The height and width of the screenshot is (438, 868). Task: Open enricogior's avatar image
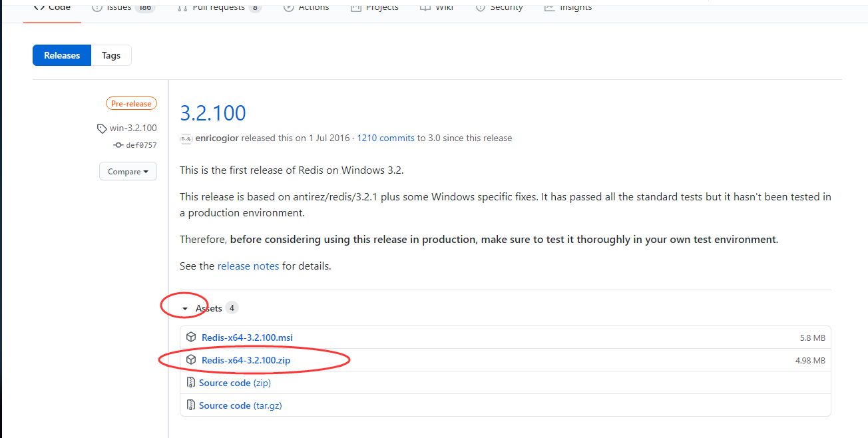tap(186, 138)
